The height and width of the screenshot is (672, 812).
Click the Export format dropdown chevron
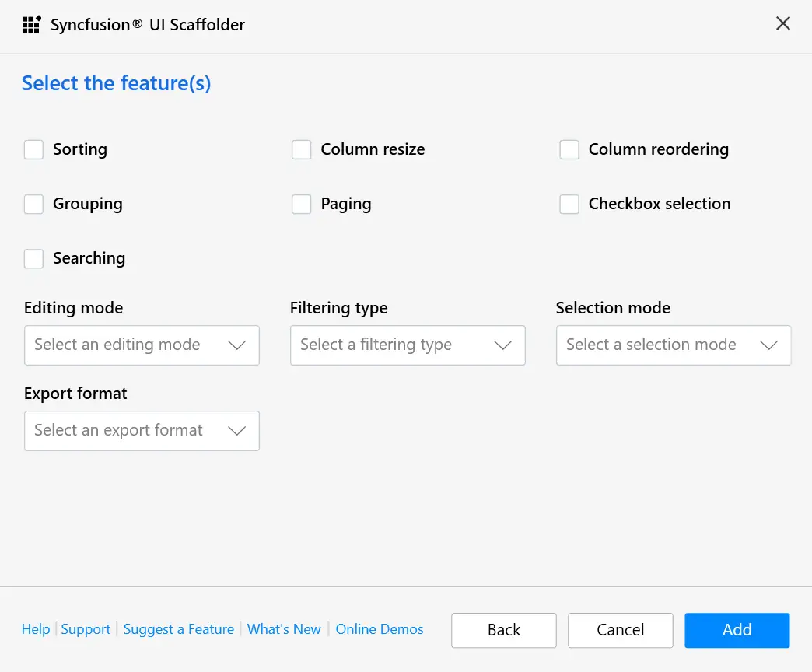click(x=237, y=430)
